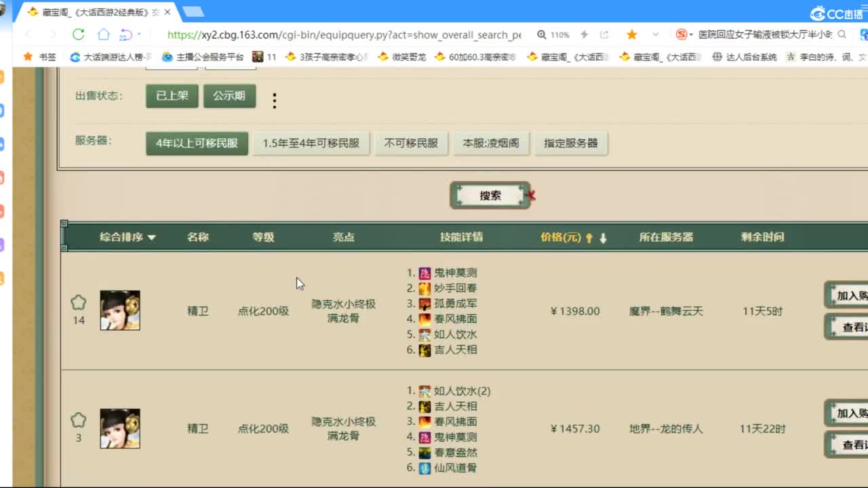Click 孤勇成军 skill icon in first listing
This screenshot has width=868, height=488.
[x=425, y=304]
